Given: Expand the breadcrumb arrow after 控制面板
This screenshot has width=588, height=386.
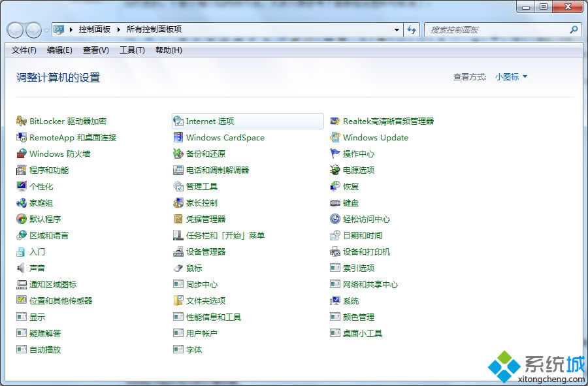Looking at the screenshot, I should 119,29.
